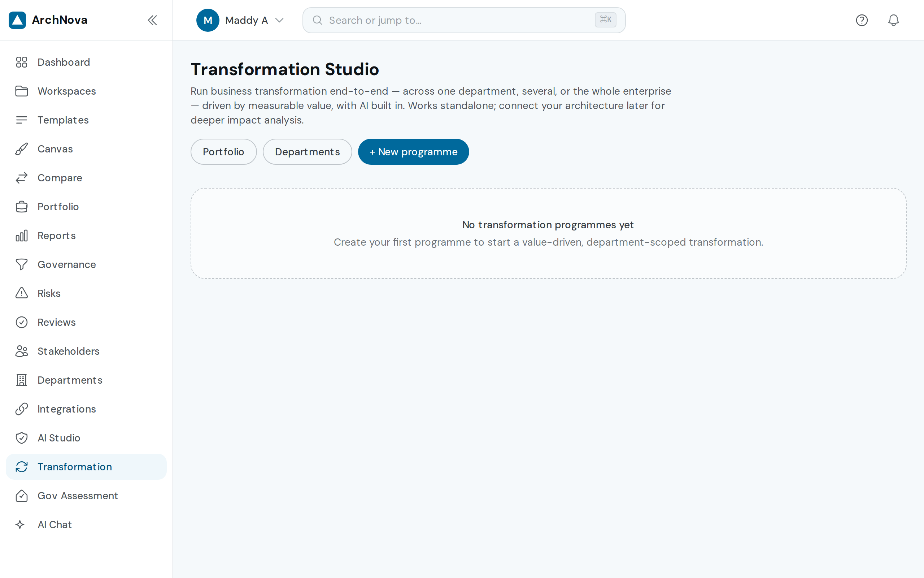
Task: Click the Maddy A user name
Action: pyautogui.click(x=247, y=20)
